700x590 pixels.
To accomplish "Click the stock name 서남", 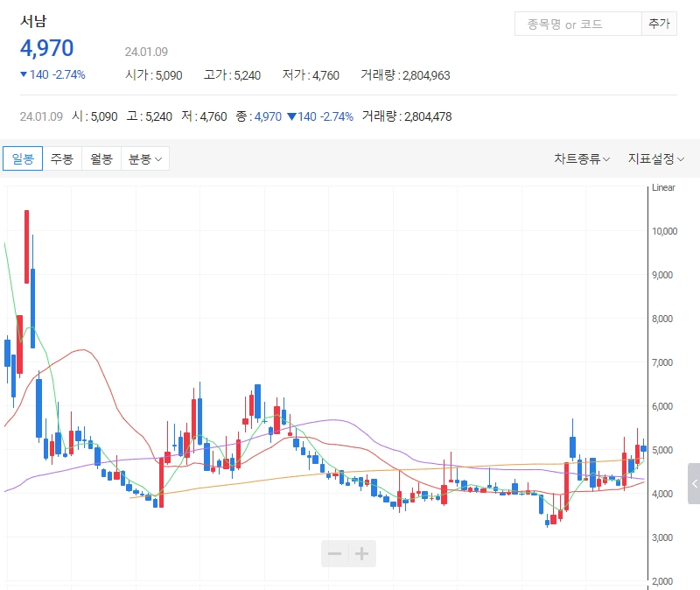I will pyautogui.click(x=33, y=21).
